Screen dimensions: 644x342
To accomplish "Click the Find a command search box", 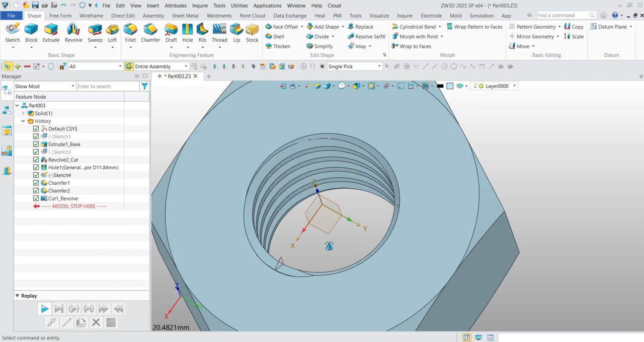I will tap(562, 16).
